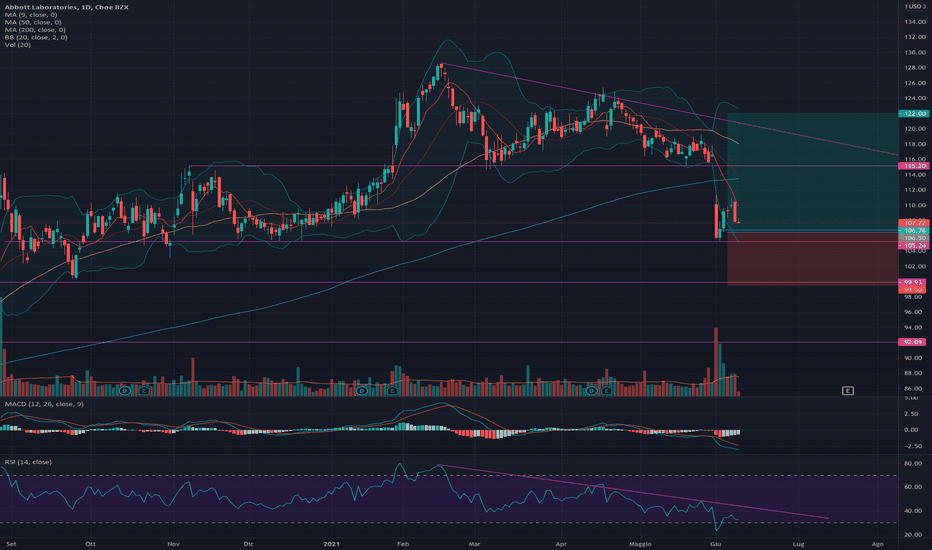The height and width of the screenshot is (550, 932).
Task: Select the green profit target zone
Action: 813,172
